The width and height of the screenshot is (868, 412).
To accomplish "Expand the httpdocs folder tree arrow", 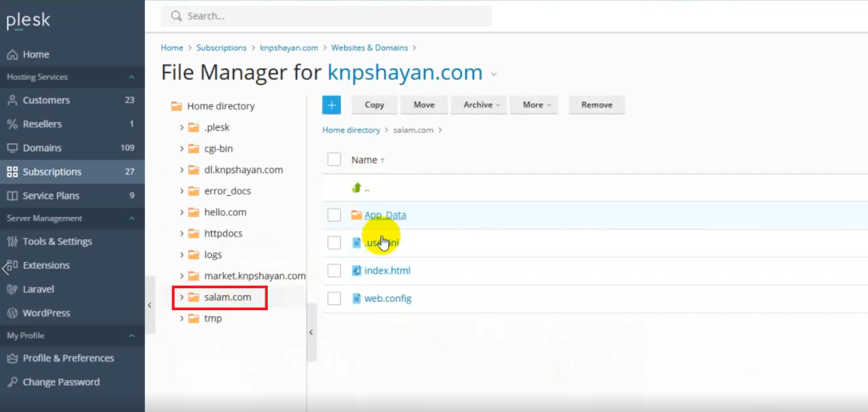I will [182, 233].
